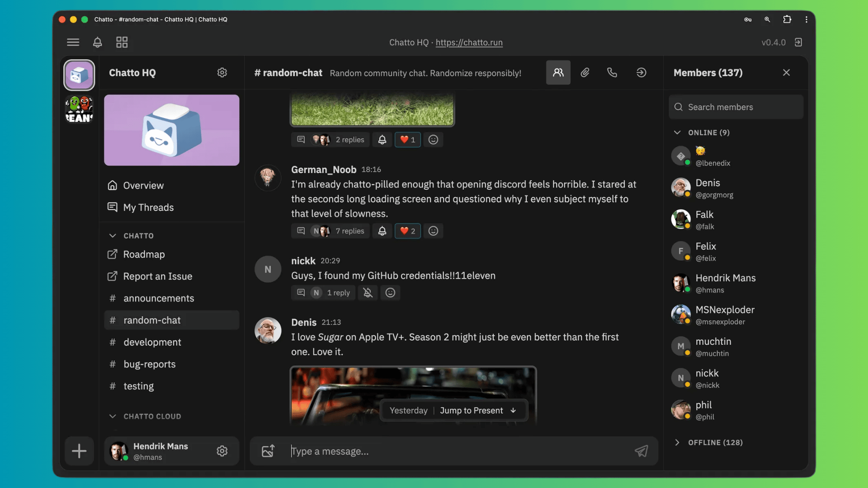Screen dimensions: 868x488
Task: Toggle the members list panel button
Action: click(x=558, y=72)
